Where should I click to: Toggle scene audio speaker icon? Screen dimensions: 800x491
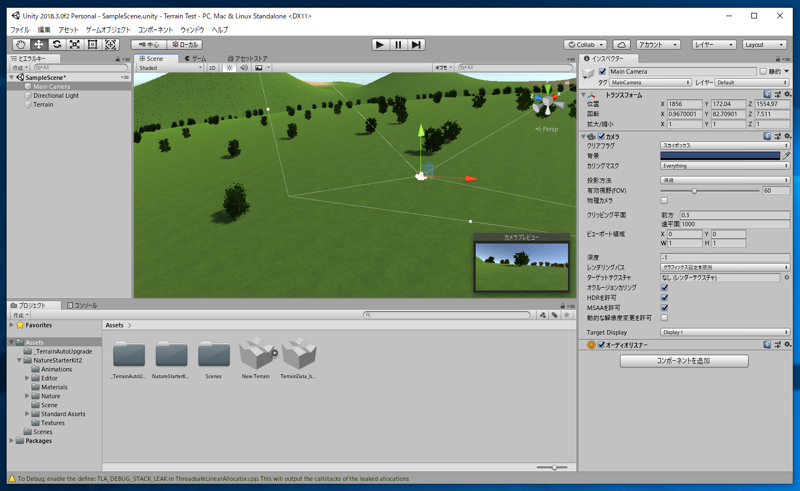point(244,67)
